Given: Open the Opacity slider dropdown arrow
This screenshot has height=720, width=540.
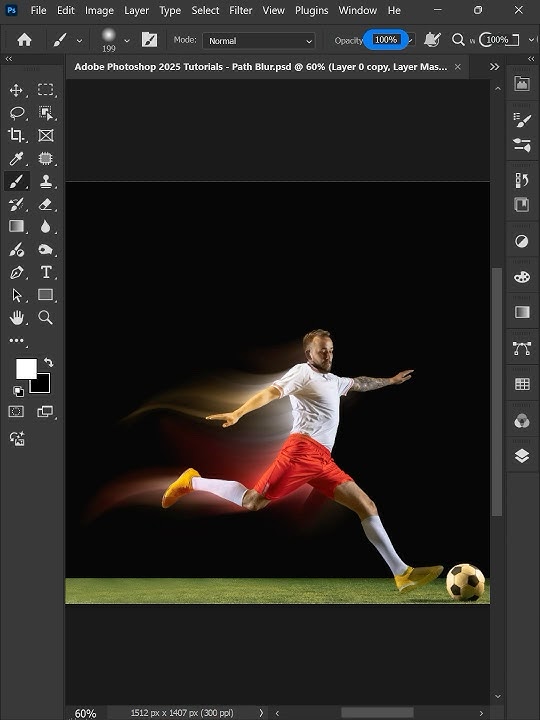Looking at the screenshot, I should click(412, 40).
